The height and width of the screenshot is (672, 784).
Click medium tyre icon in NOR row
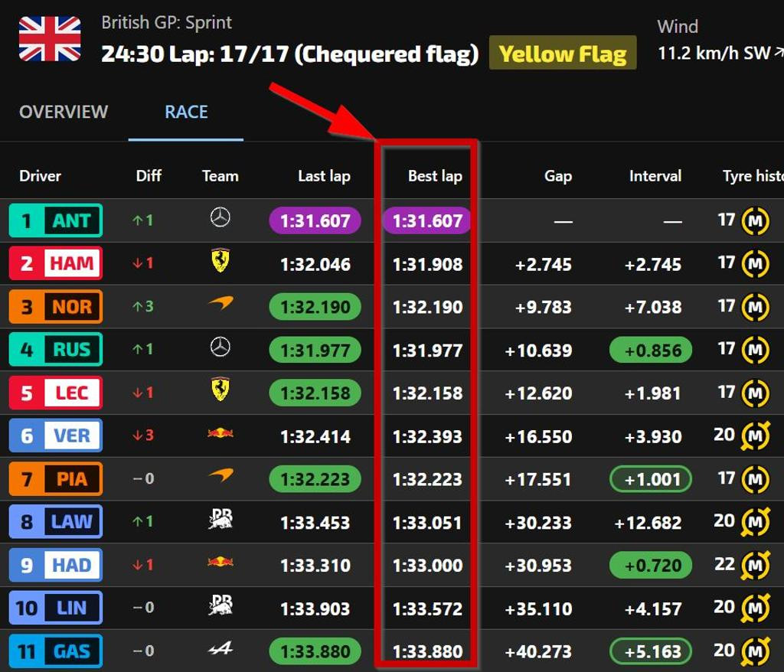click(x=755, y=306)
